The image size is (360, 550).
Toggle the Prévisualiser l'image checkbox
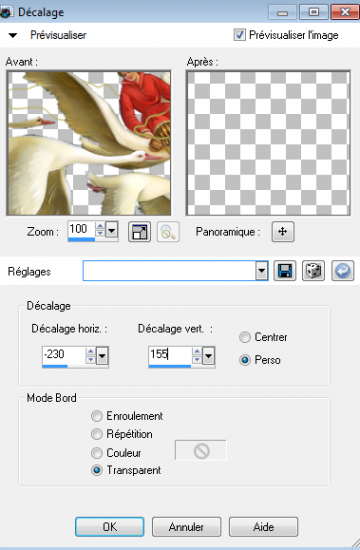pos(240,35)
